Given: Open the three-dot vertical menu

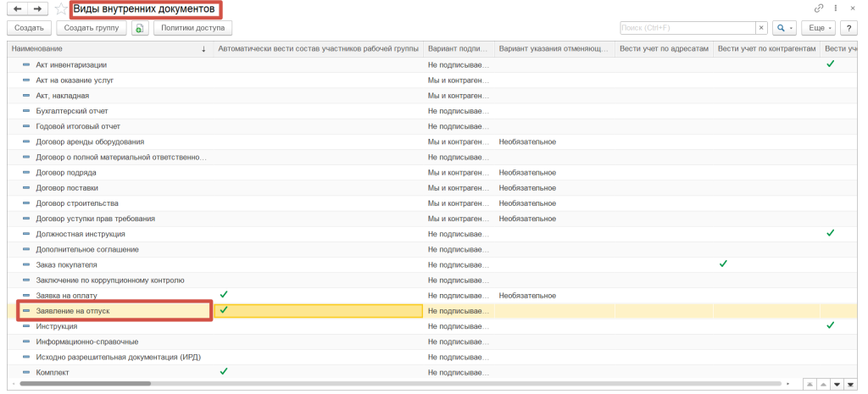Looking at the screenshot, I should click(x=837, y=8).
